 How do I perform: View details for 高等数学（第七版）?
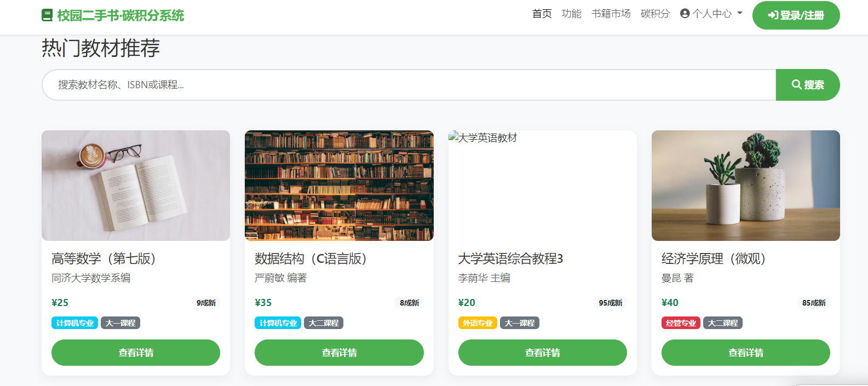pyautogui.click(x=136, y=353)
